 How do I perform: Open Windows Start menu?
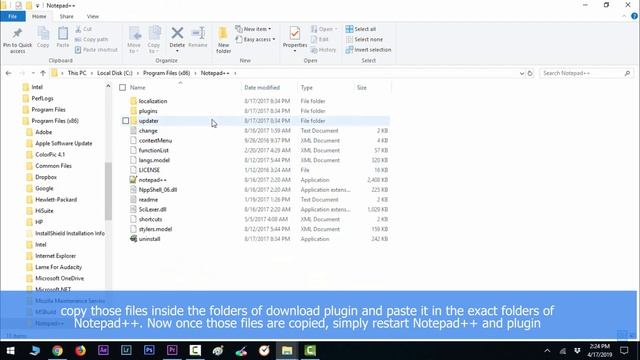click(11, 351)
